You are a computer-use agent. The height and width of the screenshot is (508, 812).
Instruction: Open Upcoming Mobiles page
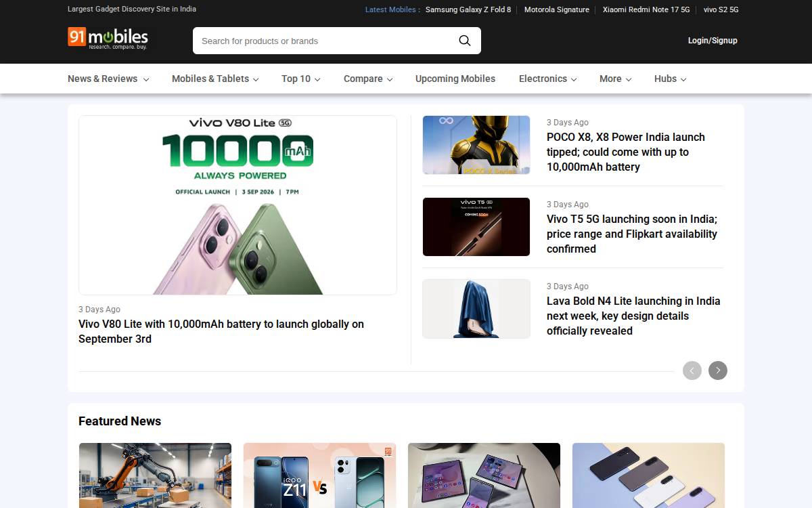[455, 79]
